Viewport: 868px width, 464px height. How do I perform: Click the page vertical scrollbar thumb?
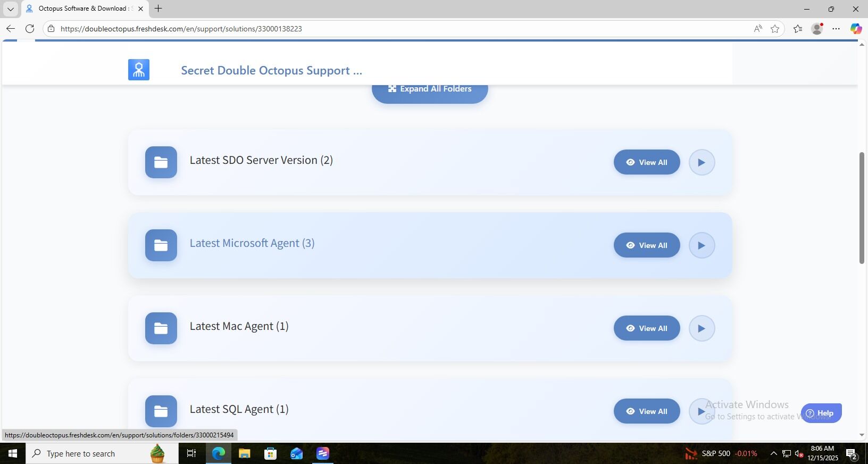tap(862, 208)
